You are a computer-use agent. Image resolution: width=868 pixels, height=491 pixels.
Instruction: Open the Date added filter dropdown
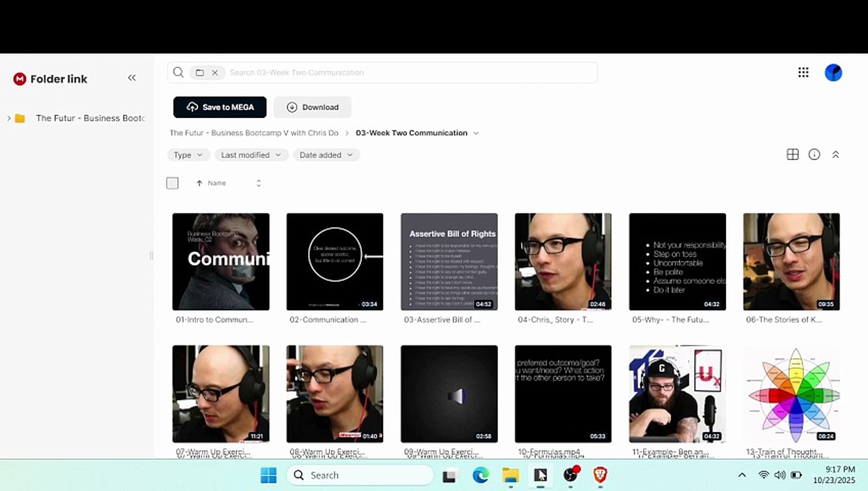pyautogui.click(x=326, y=155)
